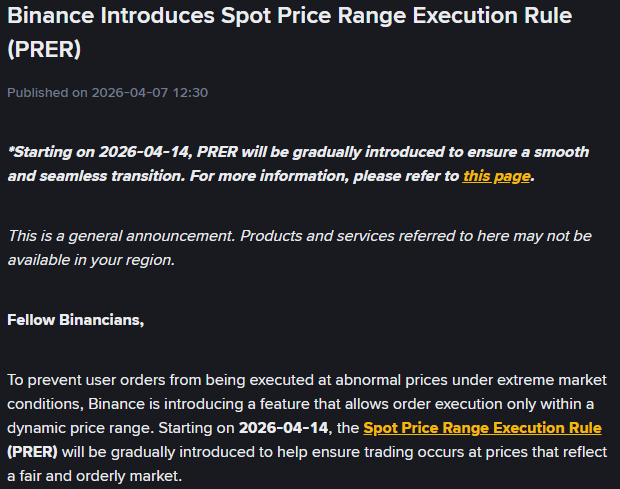Click bold "(PRER)" in the body paragraph
620x489 pixels.
click(32, 452)
